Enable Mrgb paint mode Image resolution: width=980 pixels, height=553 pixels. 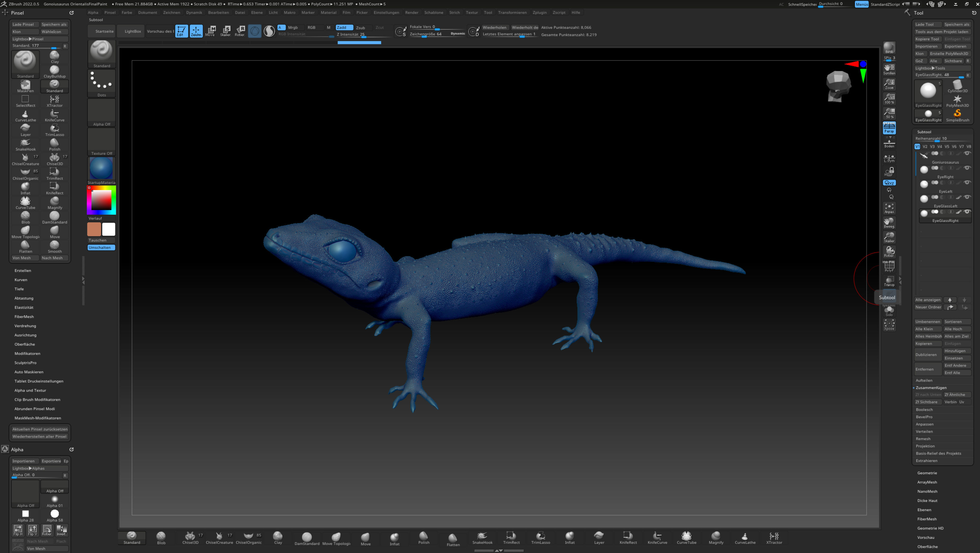(293, 27)
